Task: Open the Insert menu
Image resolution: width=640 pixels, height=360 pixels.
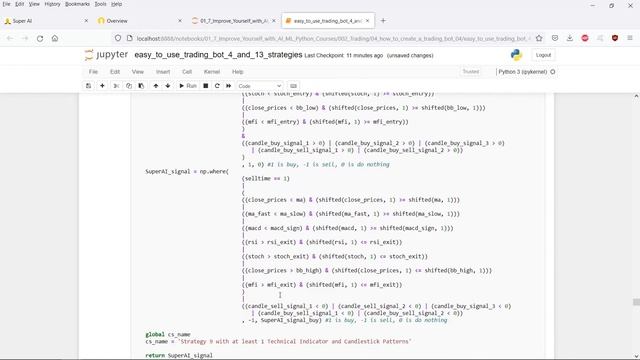Action: tap(163, 72)
